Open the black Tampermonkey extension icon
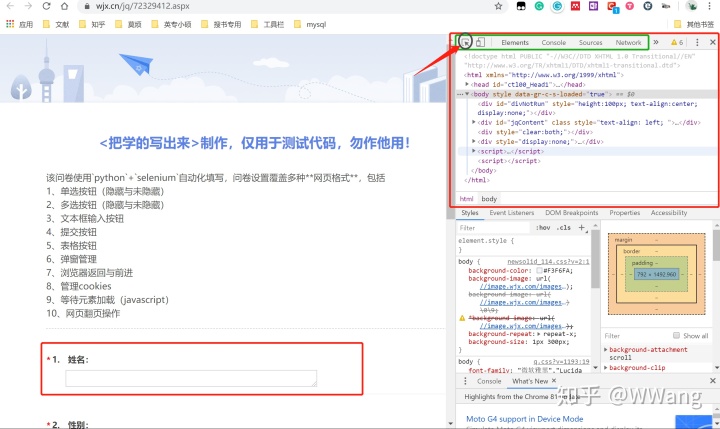Screen dimensions: 720x429 [x=521, y=6]
